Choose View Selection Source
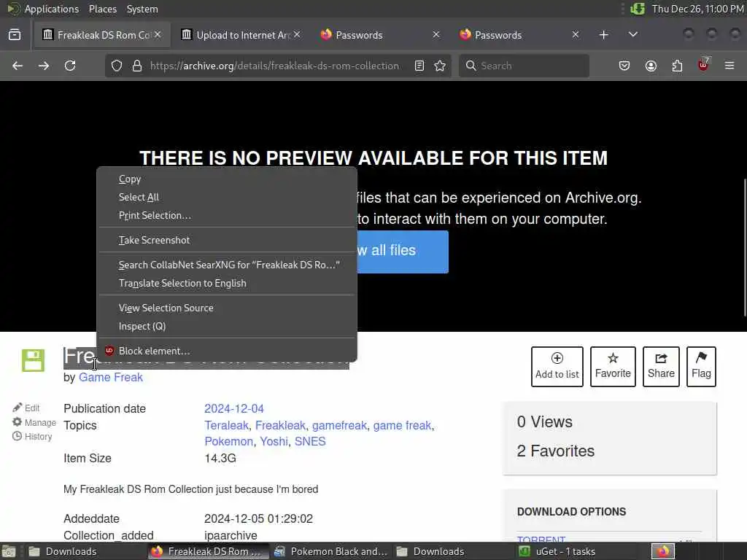 click(x=227, y=308)
